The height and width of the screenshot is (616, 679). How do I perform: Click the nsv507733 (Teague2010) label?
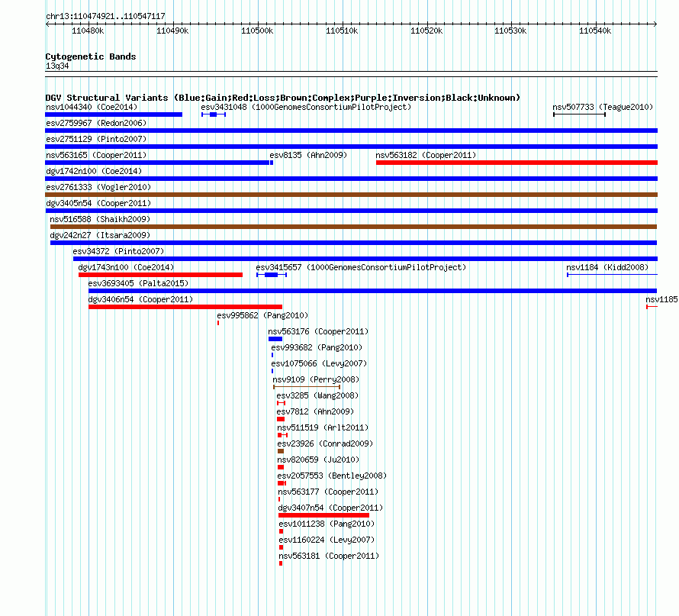click(x=603, y=107)
